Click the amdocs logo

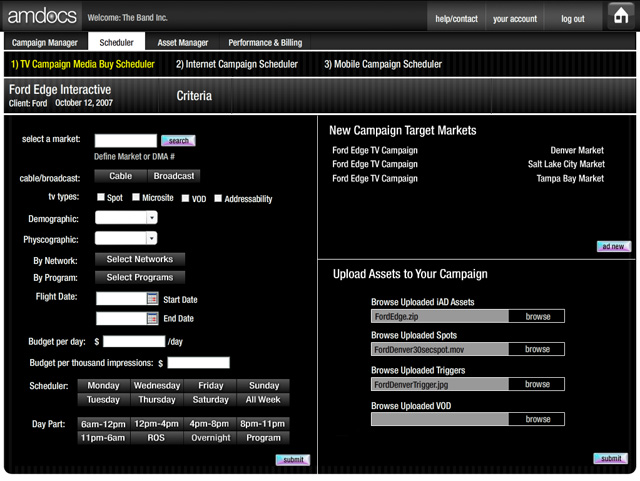[42, 16]
